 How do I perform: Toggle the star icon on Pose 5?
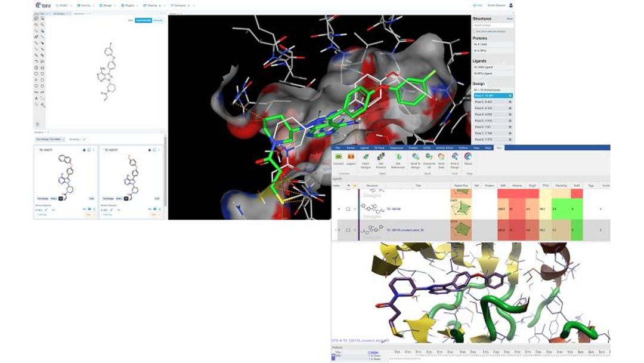(x=510, y=121)
